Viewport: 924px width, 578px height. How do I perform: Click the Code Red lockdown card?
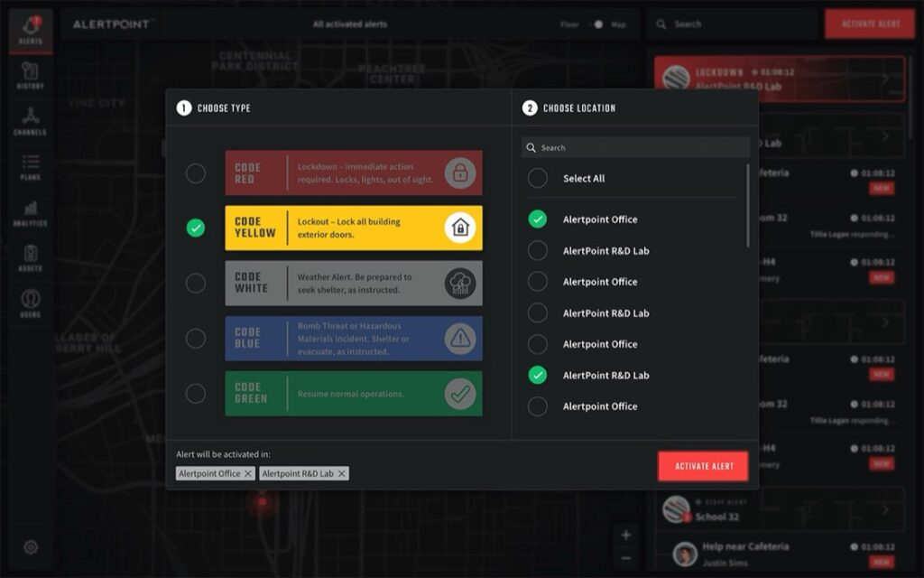[x=354, y=172]
